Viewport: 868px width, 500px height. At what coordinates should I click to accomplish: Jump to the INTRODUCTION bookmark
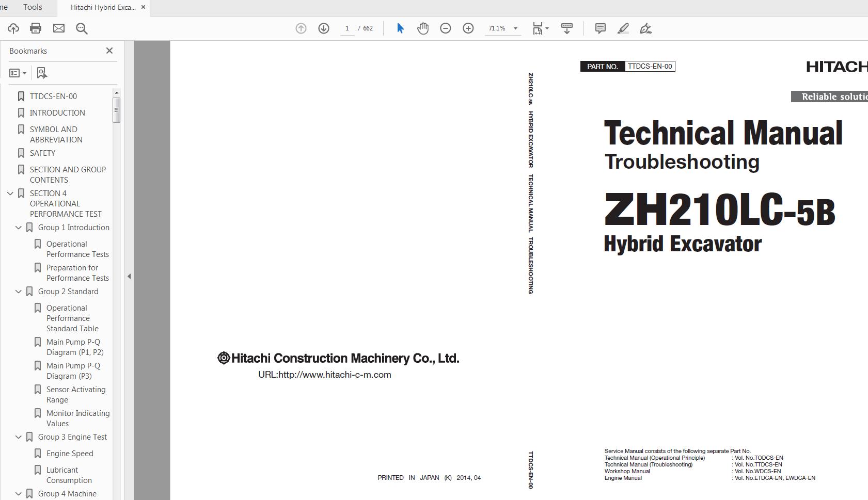pos(57,113)
